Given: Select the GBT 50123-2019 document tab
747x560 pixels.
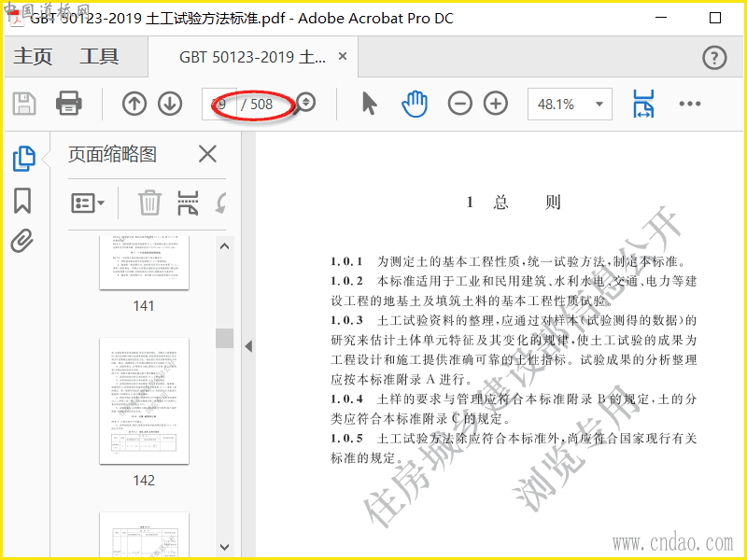Looking at the screenshot, I should (x=252, y=57).
